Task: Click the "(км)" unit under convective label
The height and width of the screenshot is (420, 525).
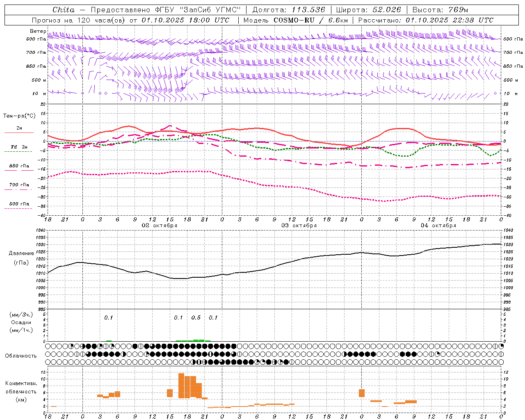Action: 21,400
